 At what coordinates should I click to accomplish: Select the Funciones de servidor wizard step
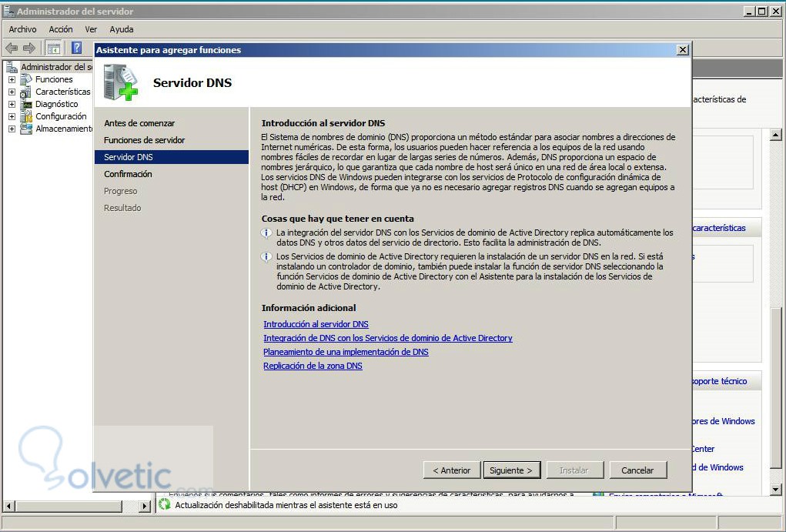[145, 140]
